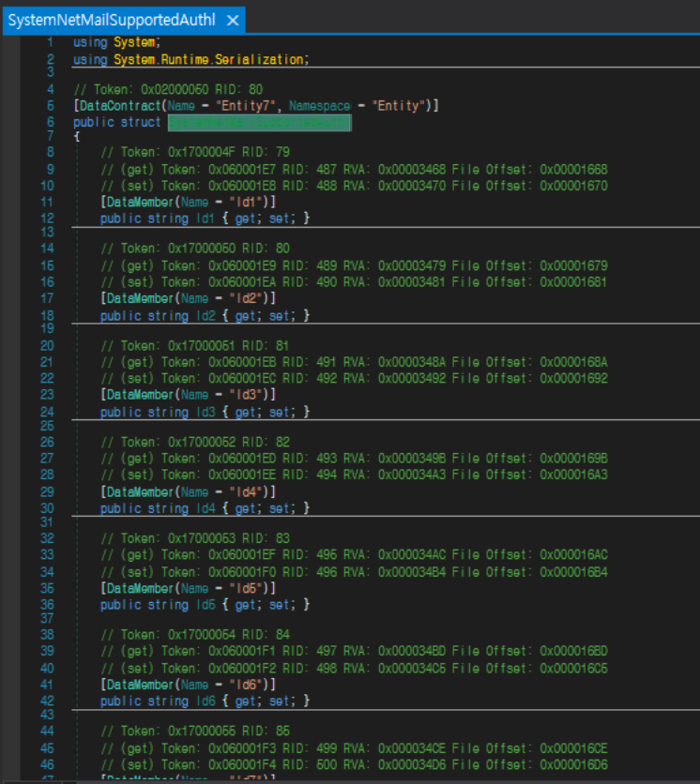700x784 pixels.
Task: Click RVA 0x000034D6 on line 46
Action: click(412, 764)
